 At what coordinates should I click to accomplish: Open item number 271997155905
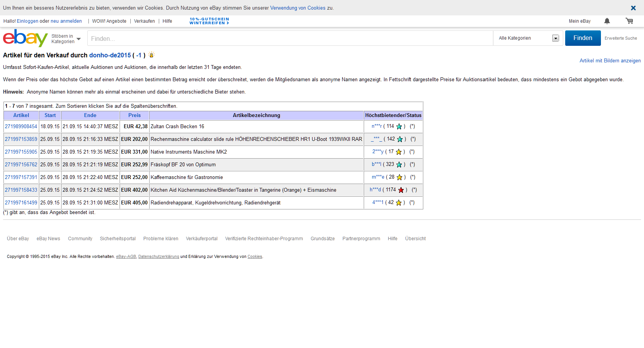[x=21, y=152]
